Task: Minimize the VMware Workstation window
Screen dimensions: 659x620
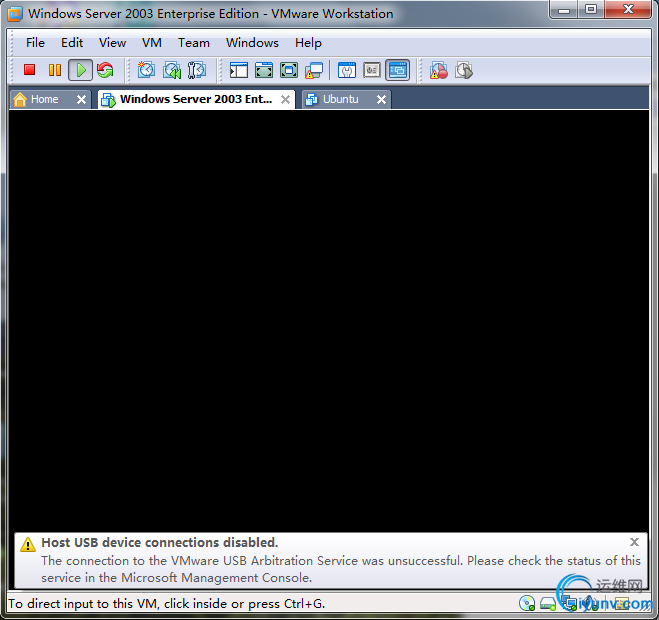Action: (x=564, y=10)
